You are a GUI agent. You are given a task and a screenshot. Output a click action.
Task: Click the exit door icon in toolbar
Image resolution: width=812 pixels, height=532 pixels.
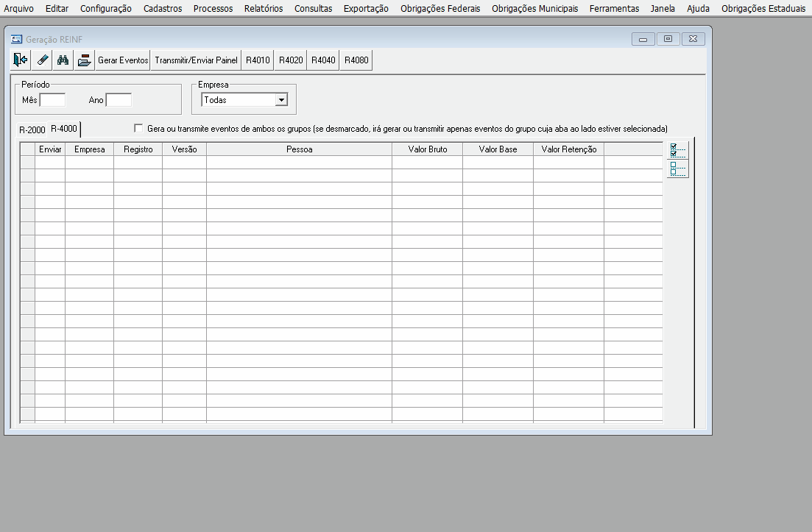[21, 60]
